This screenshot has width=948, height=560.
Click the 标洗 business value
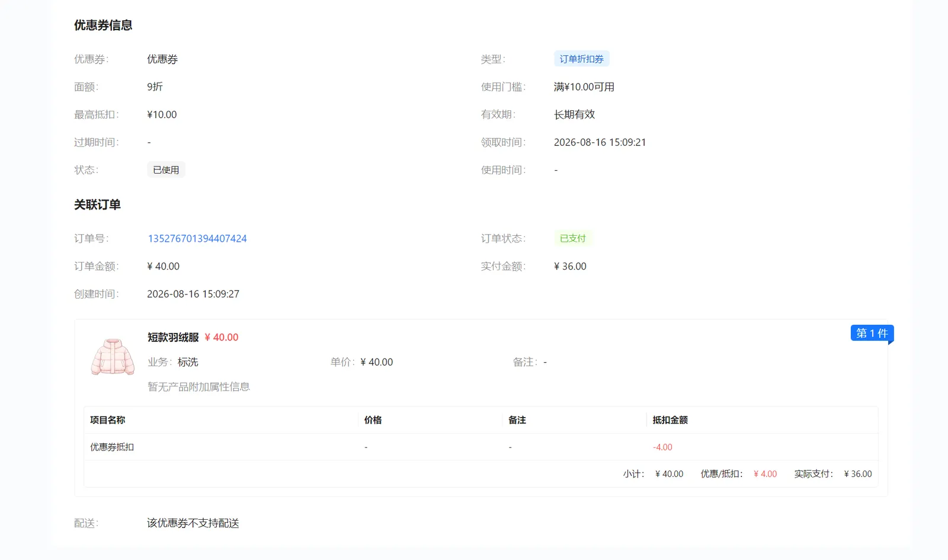(188, 361)
